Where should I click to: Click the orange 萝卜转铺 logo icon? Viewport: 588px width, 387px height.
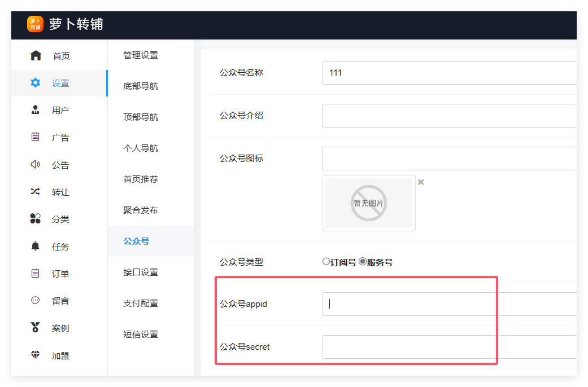35,24
